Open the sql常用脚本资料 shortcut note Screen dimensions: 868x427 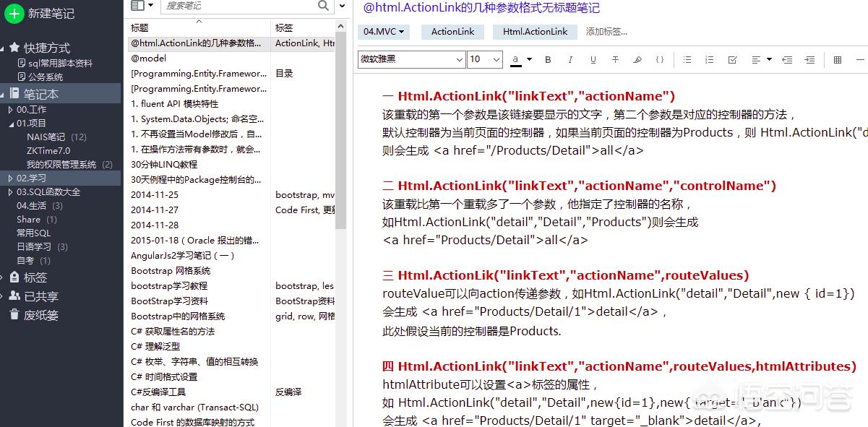tap(55, 64)
